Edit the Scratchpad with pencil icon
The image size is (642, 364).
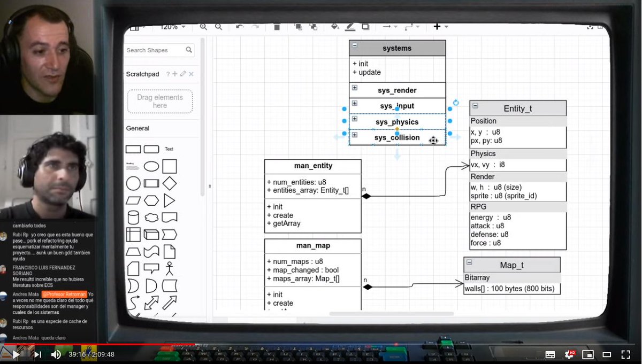pyautogui.click(x=183, y=74)
